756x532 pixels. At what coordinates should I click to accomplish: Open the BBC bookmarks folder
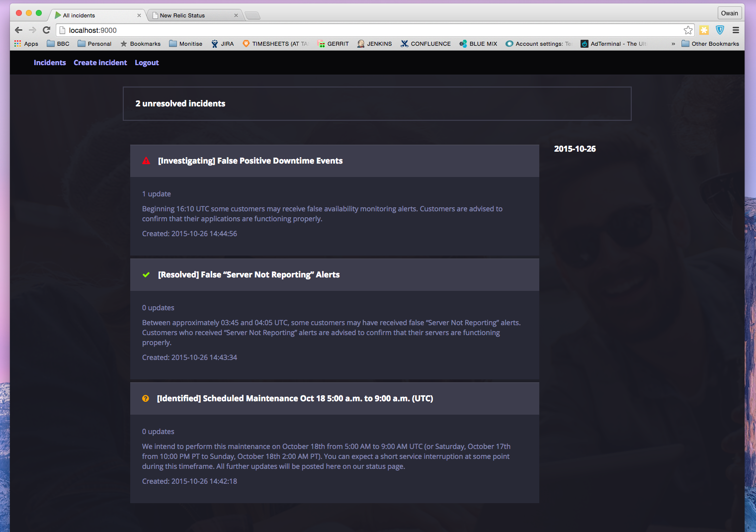click(58, 44)
